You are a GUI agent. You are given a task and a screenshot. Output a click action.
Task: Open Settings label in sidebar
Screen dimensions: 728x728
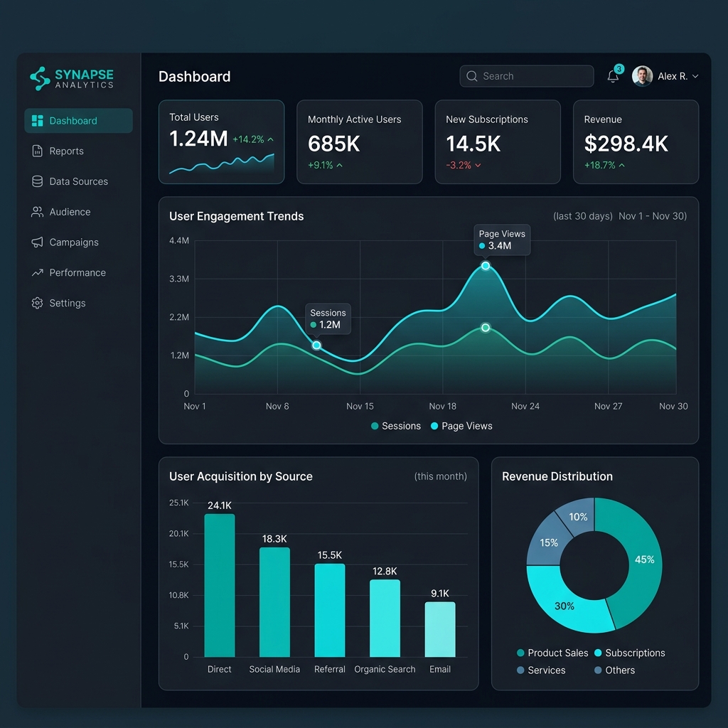coord(68,303)
